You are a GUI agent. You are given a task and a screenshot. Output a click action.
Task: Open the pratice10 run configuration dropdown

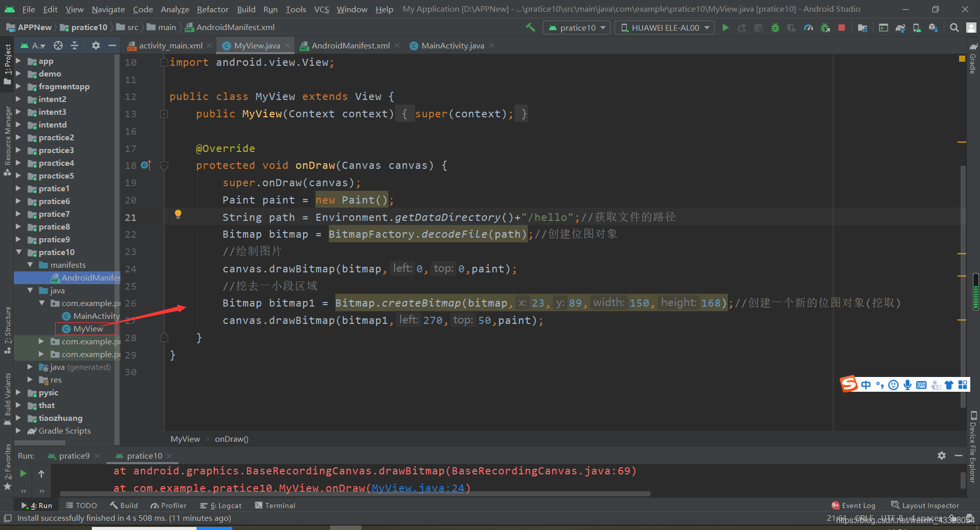click(x=577, y=28)
